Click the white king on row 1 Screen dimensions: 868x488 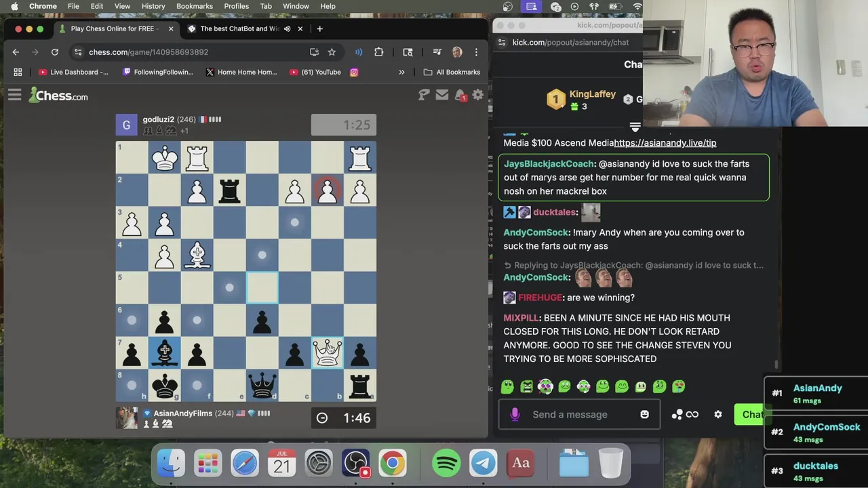point(165,158)
